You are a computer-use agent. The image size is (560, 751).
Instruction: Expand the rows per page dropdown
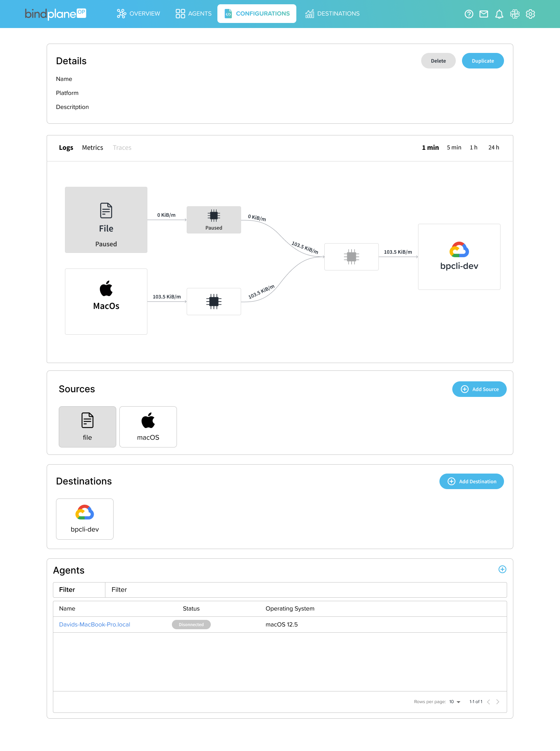(455, 702)
